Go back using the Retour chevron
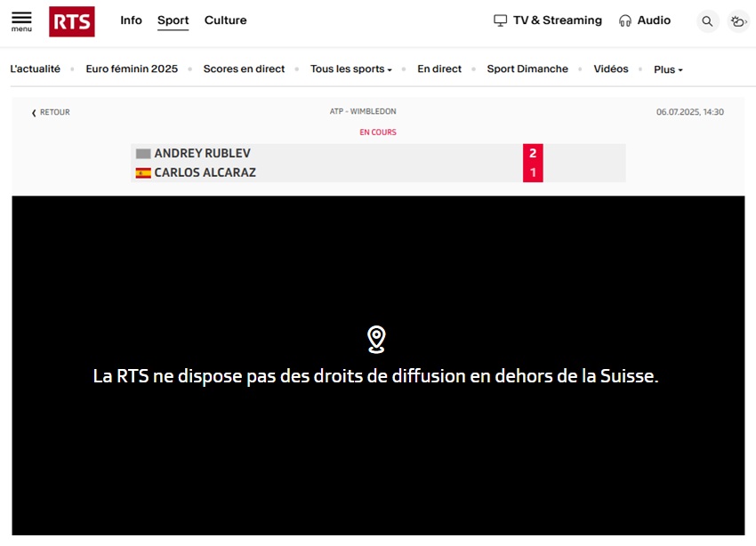Screen dimensions: 756x546 pyautogui.click(x=35, y=113)
